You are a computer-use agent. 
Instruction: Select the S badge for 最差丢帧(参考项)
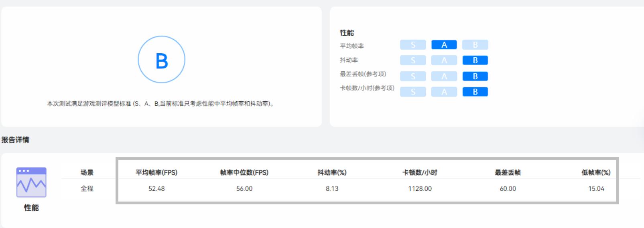point(413,76)
